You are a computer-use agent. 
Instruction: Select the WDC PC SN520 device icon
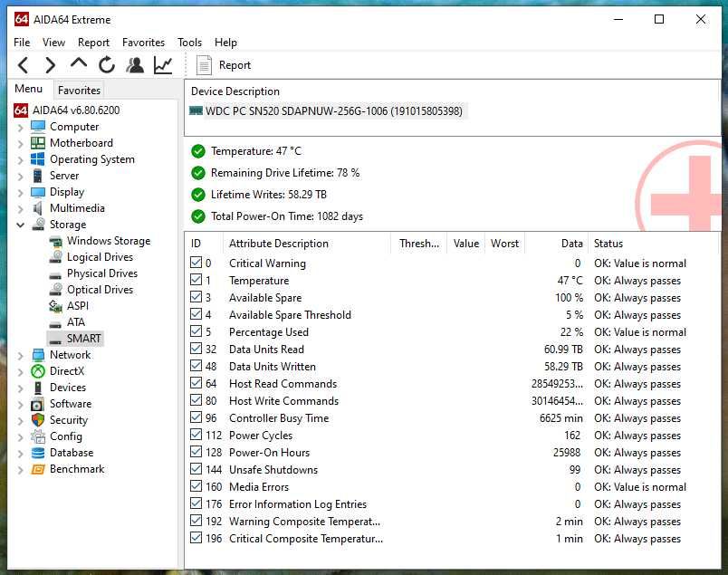tap(196, 111)
